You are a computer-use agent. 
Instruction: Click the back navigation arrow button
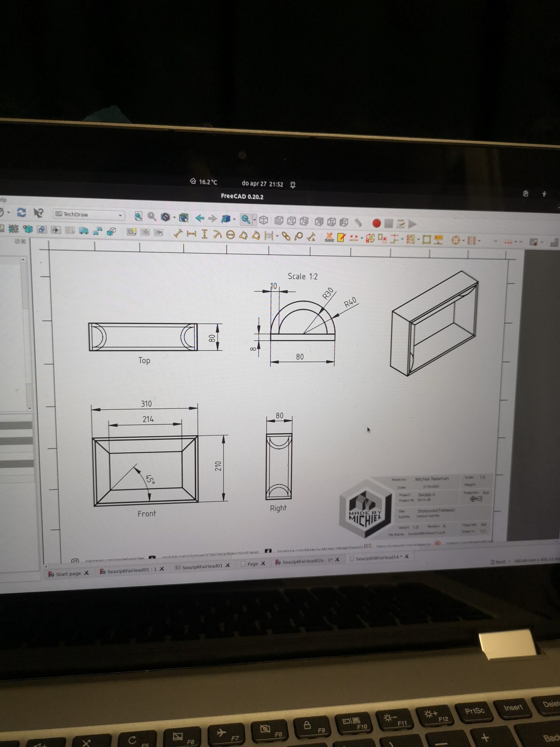pyautogui.click(x=199, y=218)
